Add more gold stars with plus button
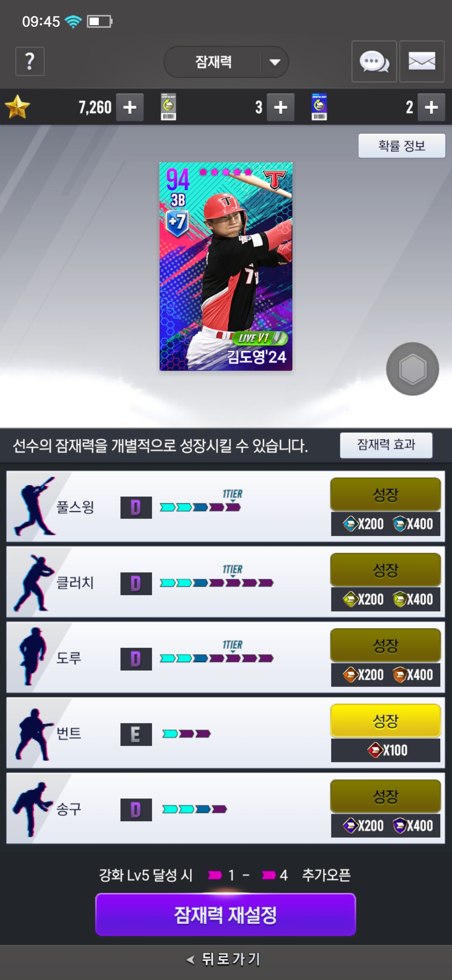 point(130,108)
